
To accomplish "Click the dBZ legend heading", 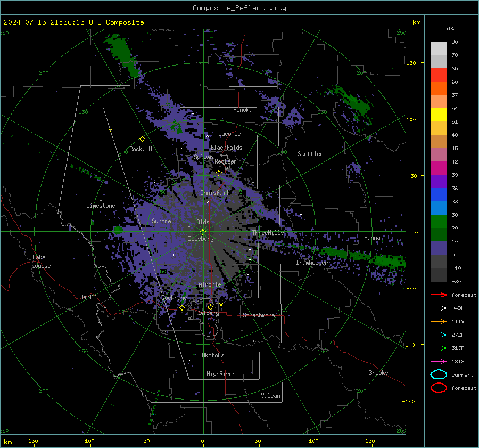I will (x=451, y=29).
